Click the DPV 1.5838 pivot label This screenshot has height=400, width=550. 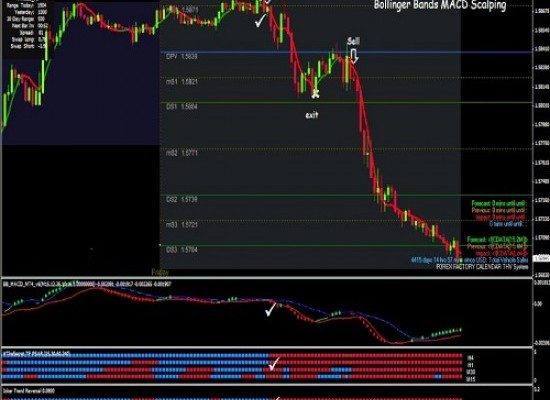182,56
